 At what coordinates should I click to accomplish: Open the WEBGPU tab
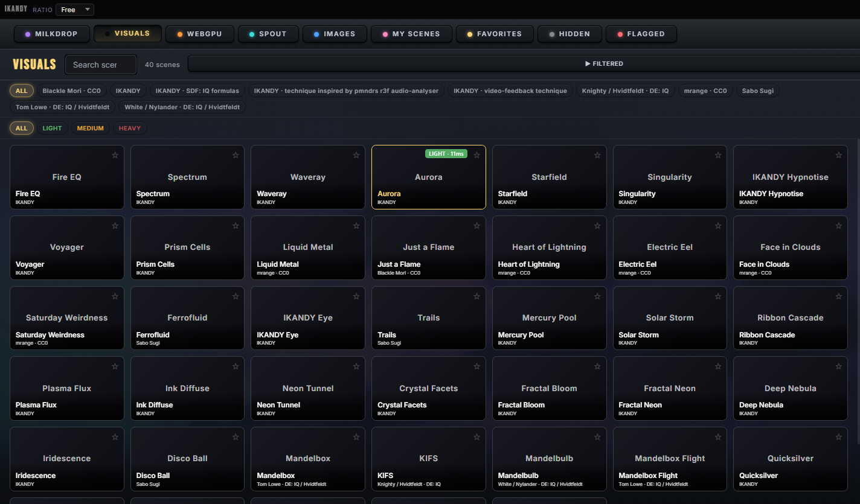tap(200, 34)
